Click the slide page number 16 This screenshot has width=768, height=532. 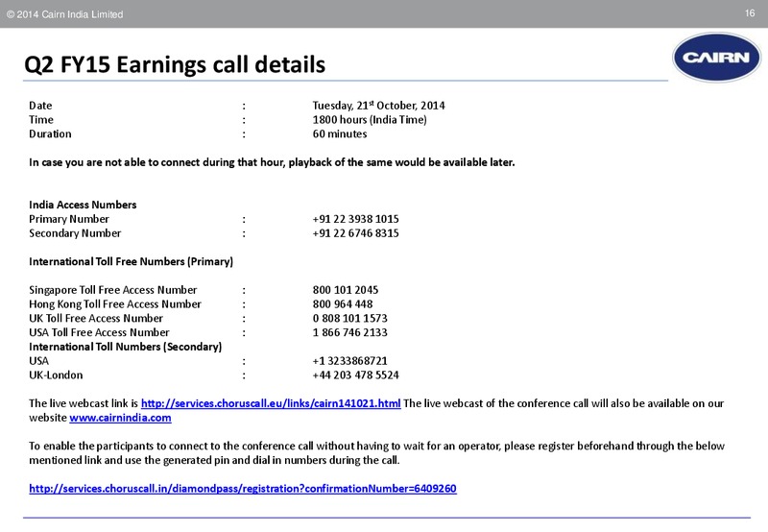[x=750, y=13]
